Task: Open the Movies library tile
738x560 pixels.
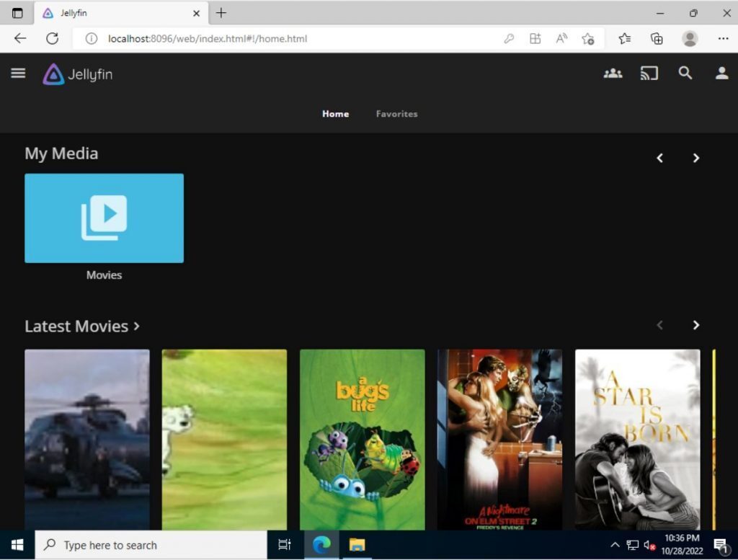Action: pyautogui.click(x=104, y=218)
